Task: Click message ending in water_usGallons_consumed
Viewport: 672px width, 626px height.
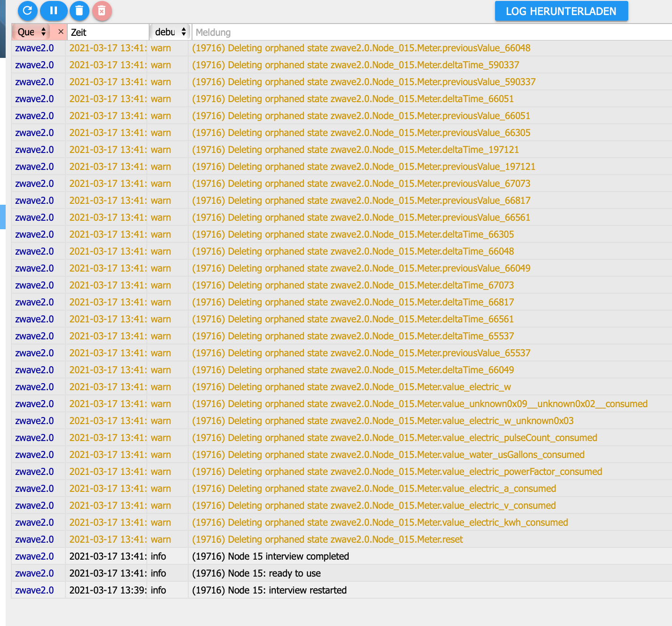Action: (388, 455)
